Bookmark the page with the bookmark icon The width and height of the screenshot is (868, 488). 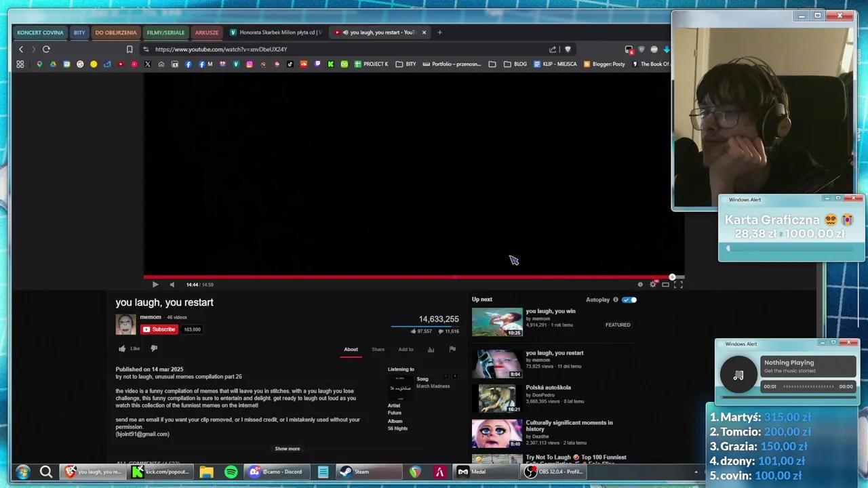point(130,49)
